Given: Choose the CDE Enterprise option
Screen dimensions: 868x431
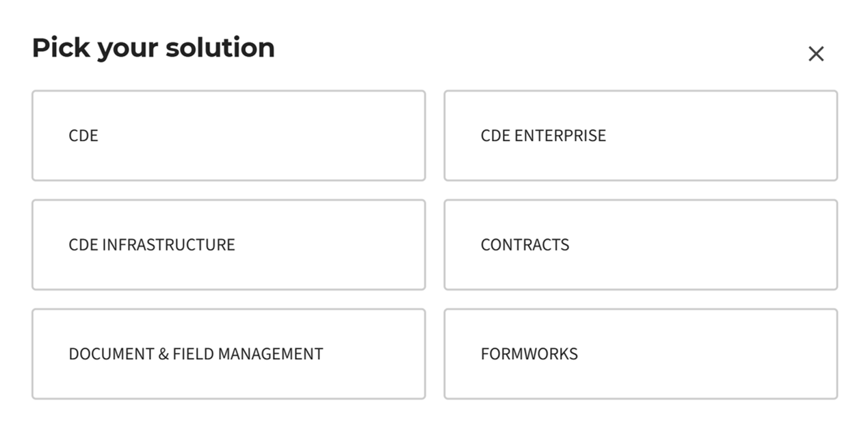Looking at the screenshot, I should [x=640, y=135].
